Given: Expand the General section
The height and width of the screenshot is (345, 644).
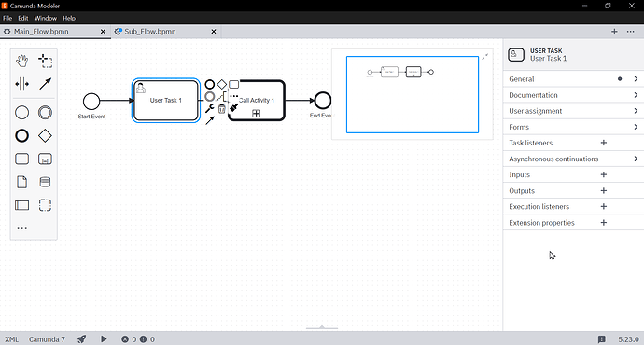Looking at the screenshot, I should coord(573,79).
